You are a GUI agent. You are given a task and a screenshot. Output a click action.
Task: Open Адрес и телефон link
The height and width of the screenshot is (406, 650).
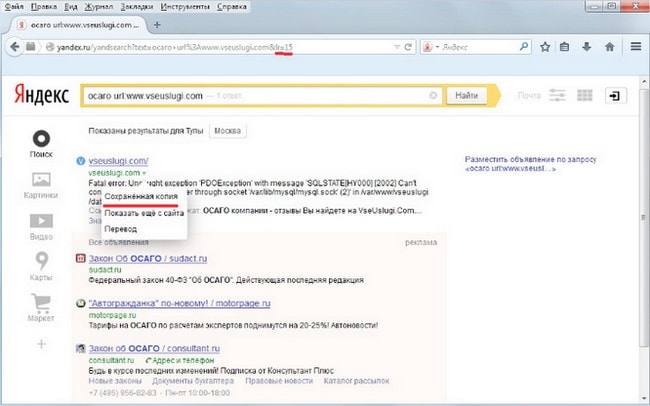point(180,360)
